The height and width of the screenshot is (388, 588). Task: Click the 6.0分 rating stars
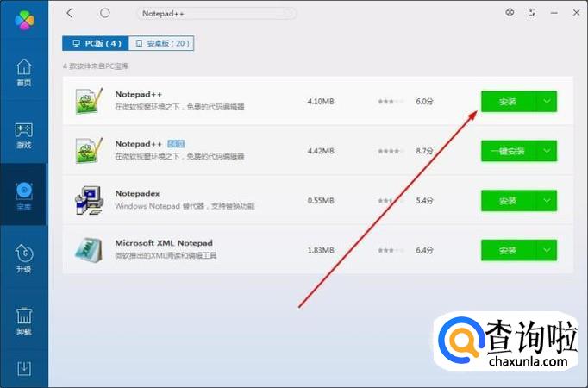click(391, 102)
